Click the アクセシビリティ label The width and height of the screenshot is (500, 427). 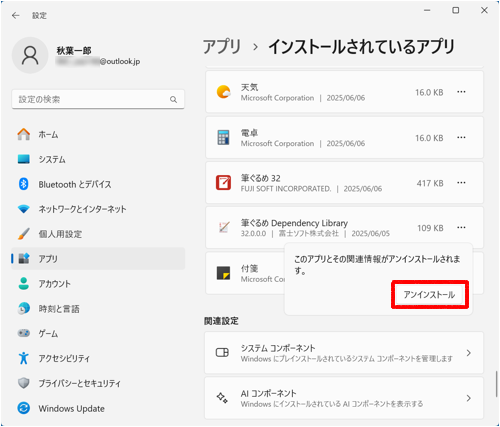tap(64, 358)
